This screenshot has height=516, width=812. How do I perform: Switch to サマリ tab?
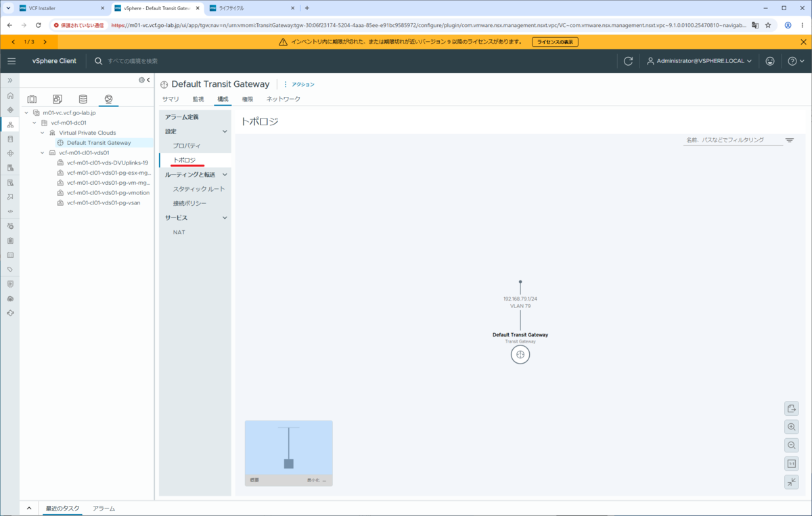pos(171,99)
